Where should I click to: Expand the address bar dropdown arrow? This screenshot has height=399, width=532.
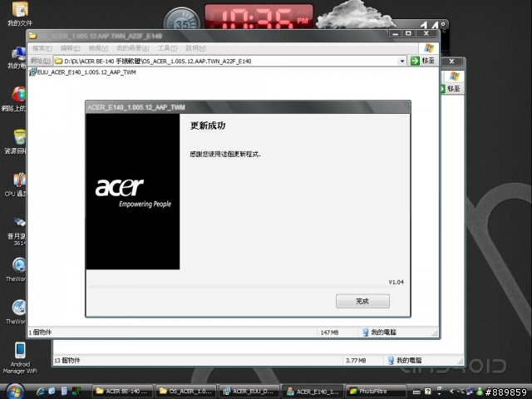point(402,61)
